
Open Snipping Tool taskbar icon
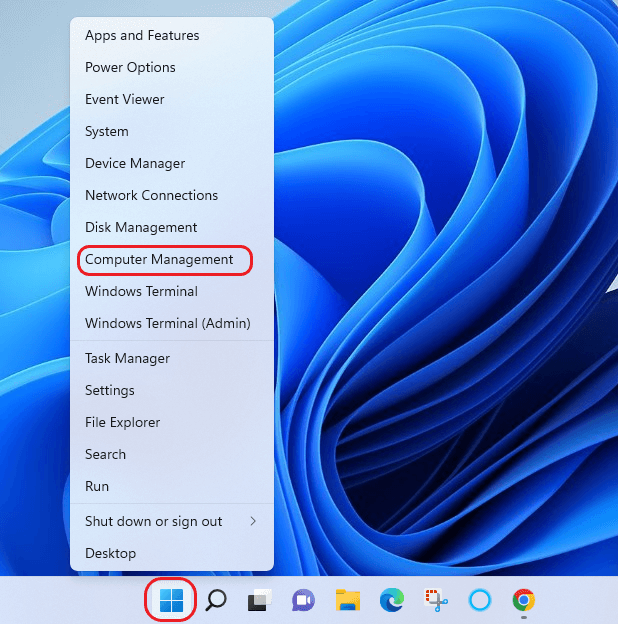click(x=436, y=600)
